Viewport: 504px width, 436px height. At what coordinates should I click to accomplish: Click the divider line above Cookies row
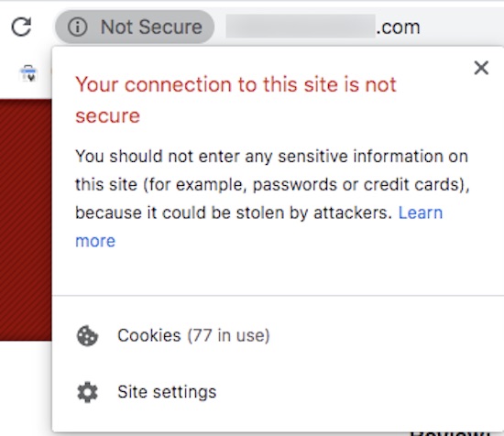[x=278, y=295]
